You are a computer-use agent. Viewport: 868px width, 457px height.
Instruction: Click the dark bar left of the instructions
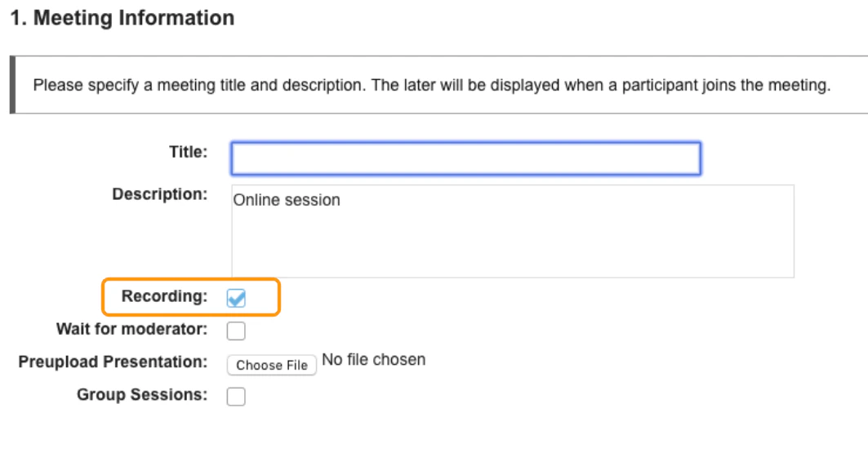[x=12, y=85]
